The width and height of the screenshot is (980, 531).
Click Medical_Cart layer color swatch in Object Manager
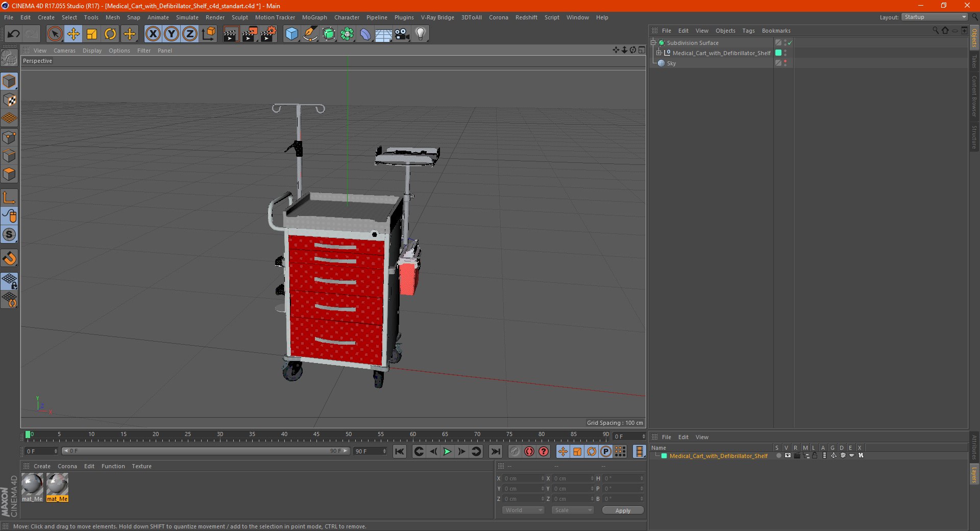[778, 53]
